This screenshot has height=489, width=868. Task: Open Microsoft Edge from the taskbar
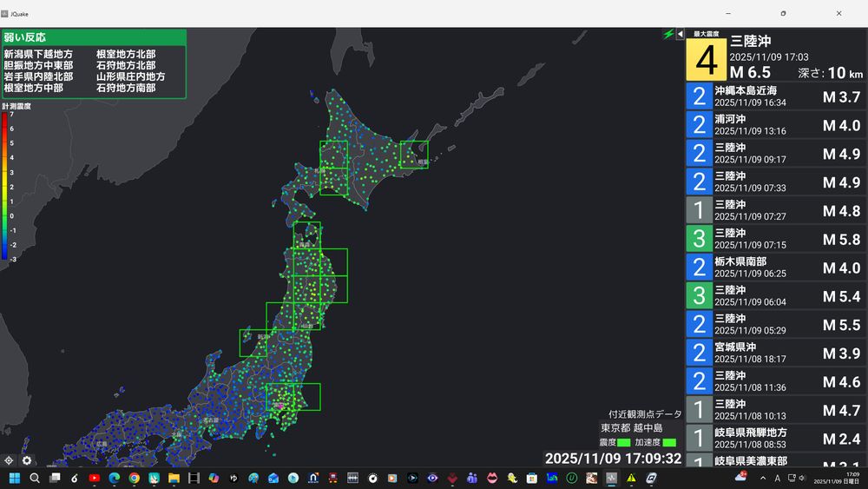pyautogui.click(x=114, y=478)
